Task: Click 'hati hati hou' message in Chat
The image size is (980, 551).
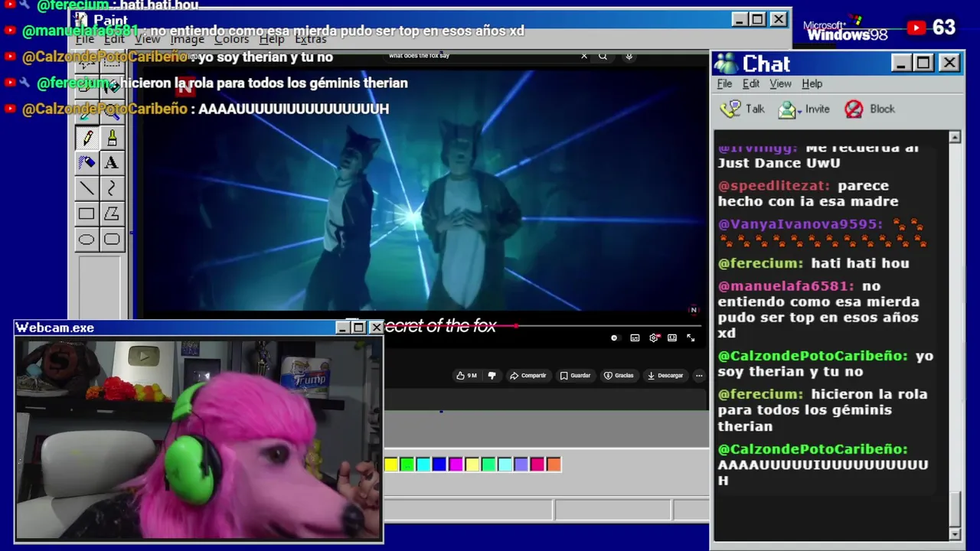Action: tap(861, 263)
